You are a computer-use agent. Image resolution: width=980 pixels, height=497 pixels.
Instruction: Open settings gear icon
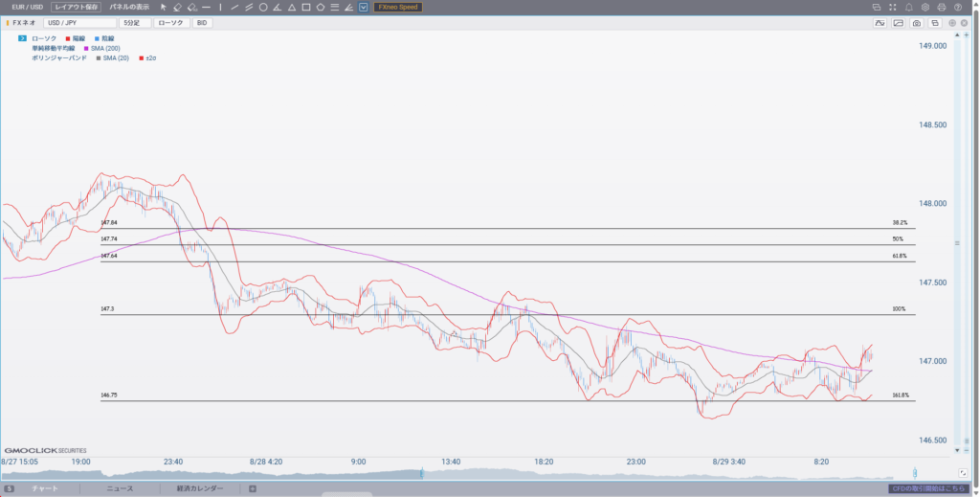click(925, 8)
